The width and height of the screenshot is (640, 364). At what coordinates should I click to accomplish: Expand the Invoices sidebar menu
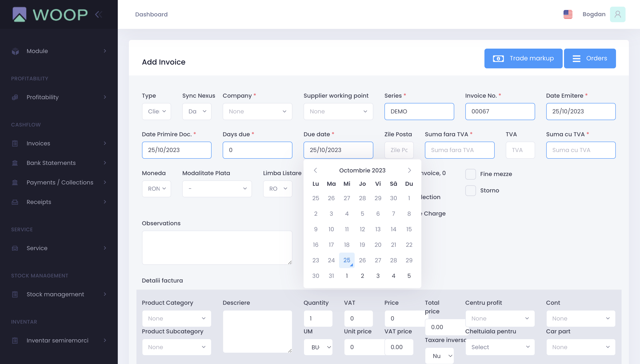point(105,143)
